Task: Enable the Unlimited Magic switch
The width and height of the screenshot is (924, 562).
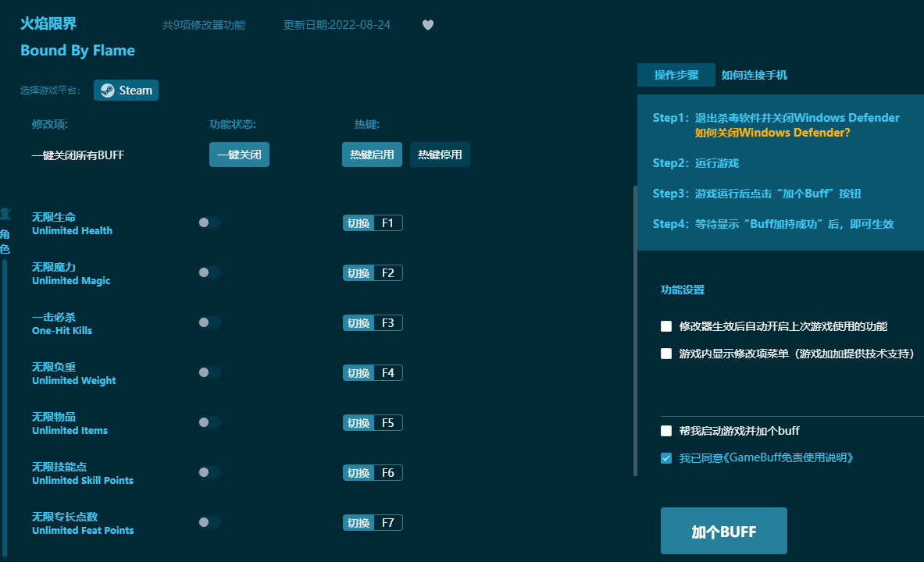Action: [x=209, y=272]
